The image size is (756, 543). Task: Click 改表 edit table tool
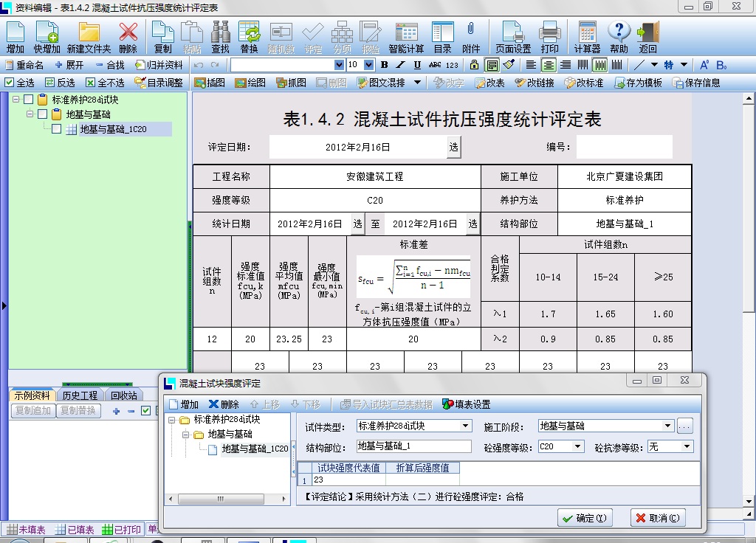[x=490, y=83]
